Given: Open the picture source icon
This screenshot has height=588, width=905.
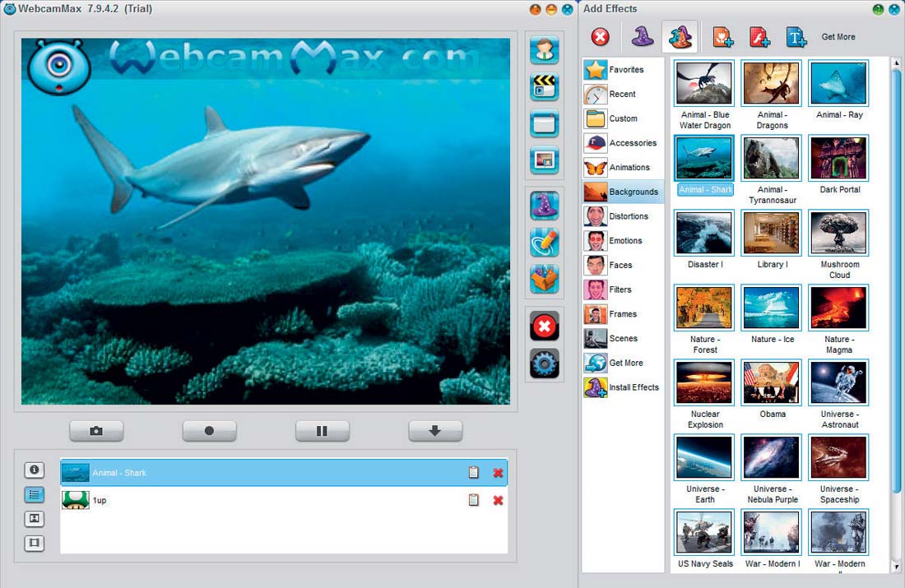Looking at the screenshot, I should click(x=545, y=160).
